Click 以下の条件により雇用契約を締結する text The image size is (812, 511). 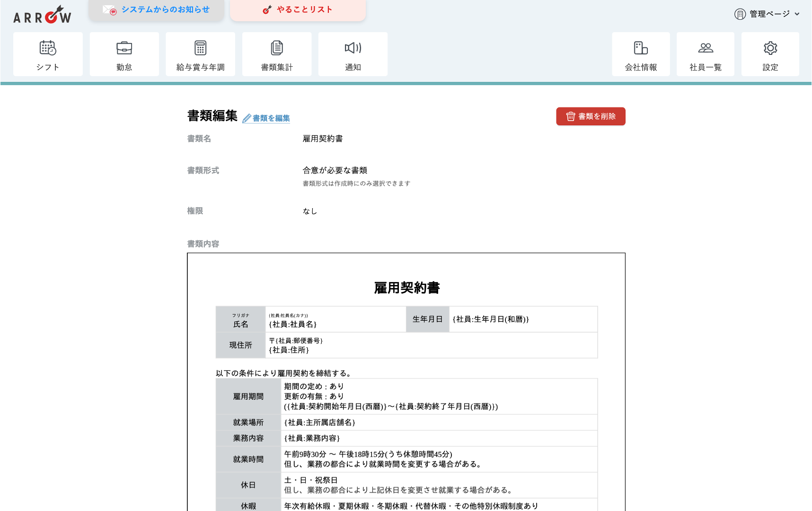point(285,373)
